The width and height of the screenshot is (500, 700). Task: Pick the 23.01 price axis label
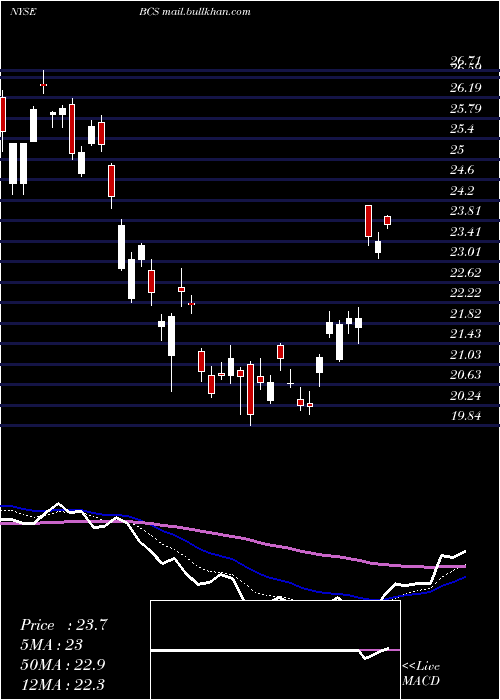pyautogui.click(x=466, y=252)
